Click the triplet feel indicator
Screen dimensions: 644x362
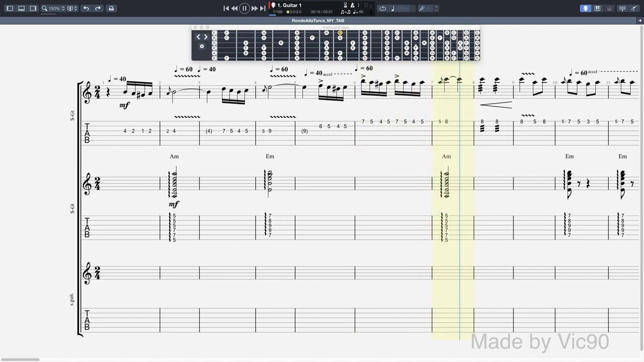point(345,12)
